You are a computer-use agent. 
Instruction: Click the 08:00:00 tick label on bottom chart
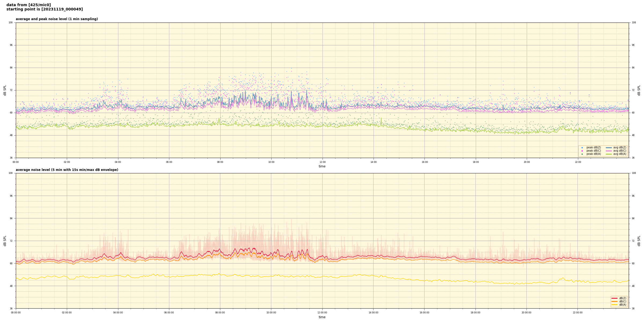pyautogui.click(x=220, y=313)
